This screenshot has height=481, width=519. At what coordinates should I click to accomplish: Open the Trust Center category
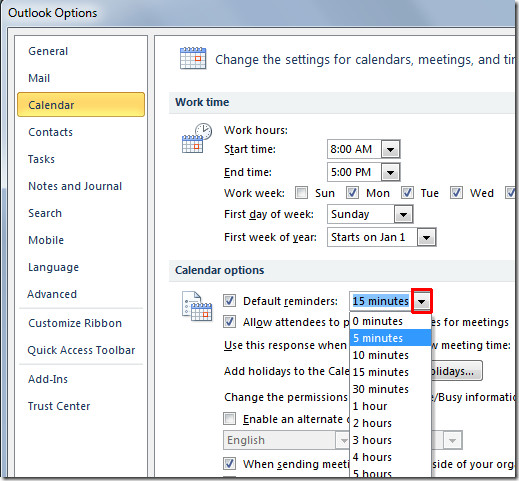(x=59, y=406)
